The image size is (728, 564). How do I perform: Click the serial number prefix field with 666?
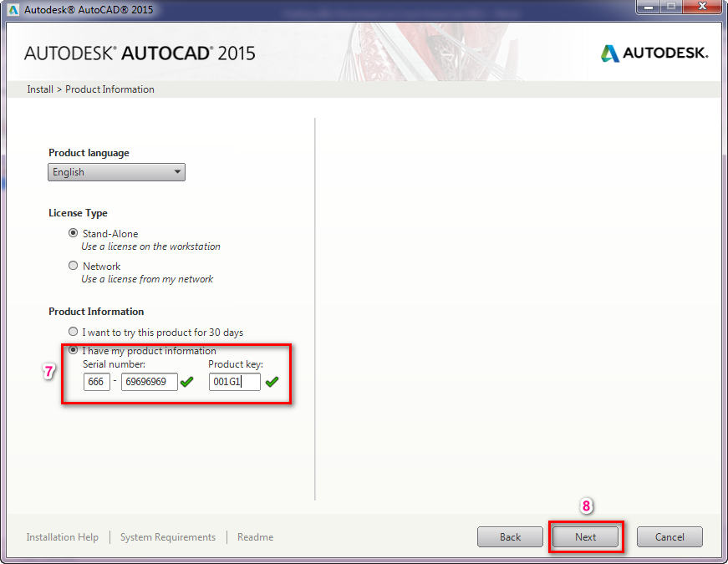pyautogui.click(x=97, y=382)
